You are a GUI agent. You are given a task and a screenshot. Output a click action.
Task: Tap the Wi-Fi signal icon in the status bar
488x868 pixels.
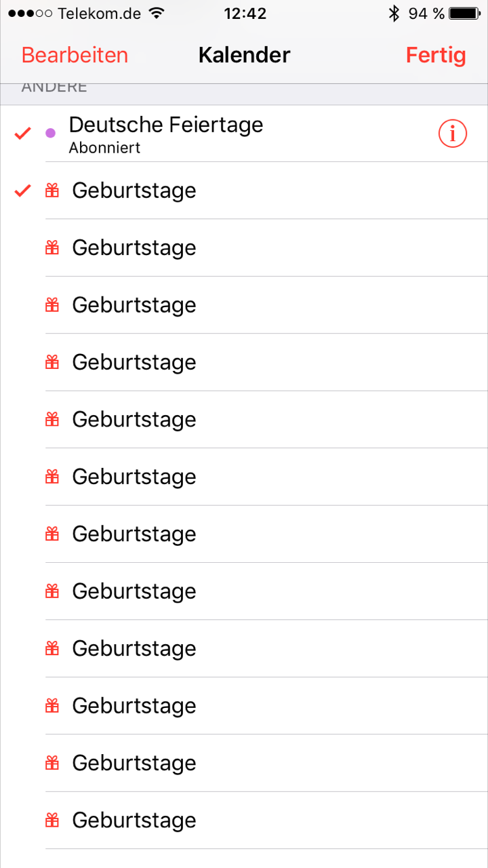[157, 14]
